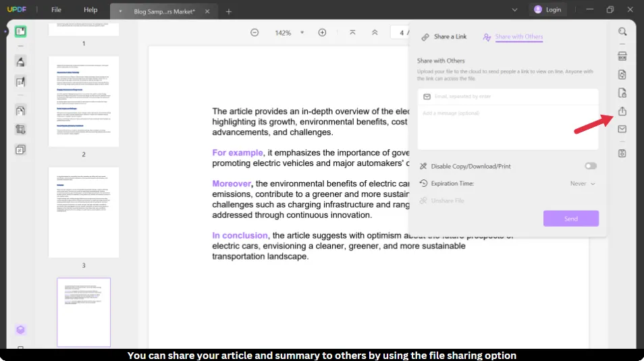Screen dimensions: 644x361
Task: Open the File menu
Action: pos(56,9)
